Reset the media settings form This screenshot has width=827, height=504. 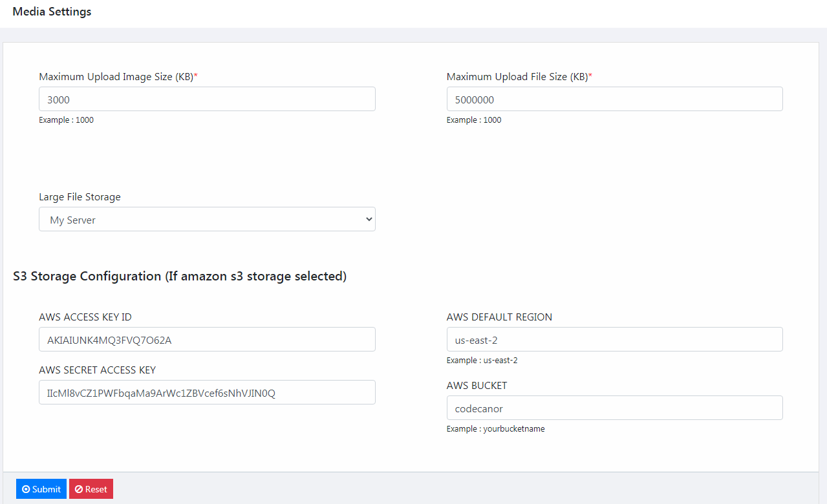(91, 489)
